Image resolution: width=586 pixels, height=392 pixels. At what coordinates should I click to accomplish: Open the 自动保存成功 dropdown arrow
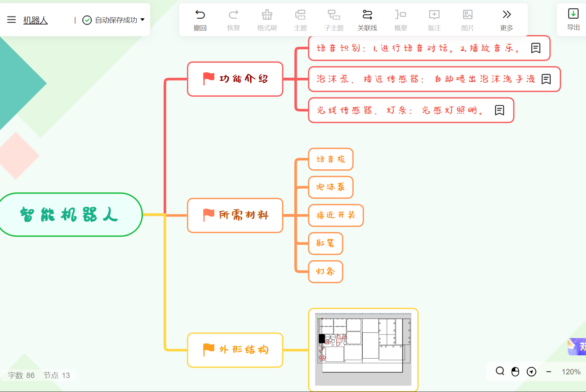pyautogui.click(x=142, y=20)
